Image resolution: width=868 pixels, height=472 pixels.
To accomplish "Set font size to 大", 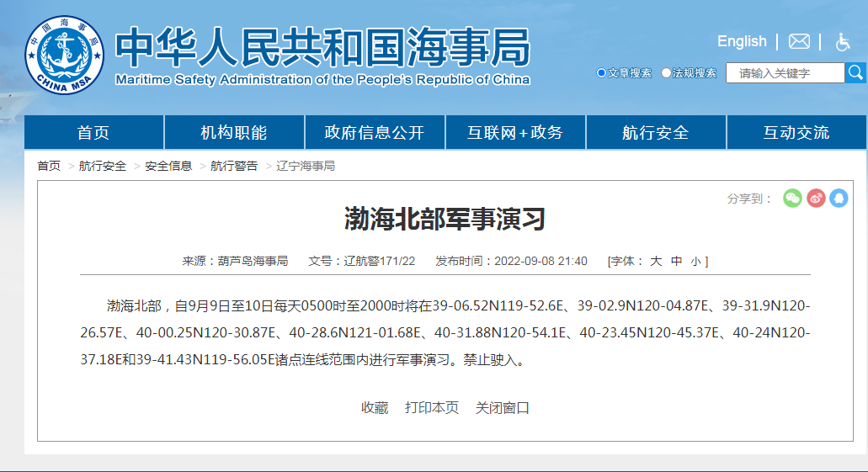I will point(656,261).
